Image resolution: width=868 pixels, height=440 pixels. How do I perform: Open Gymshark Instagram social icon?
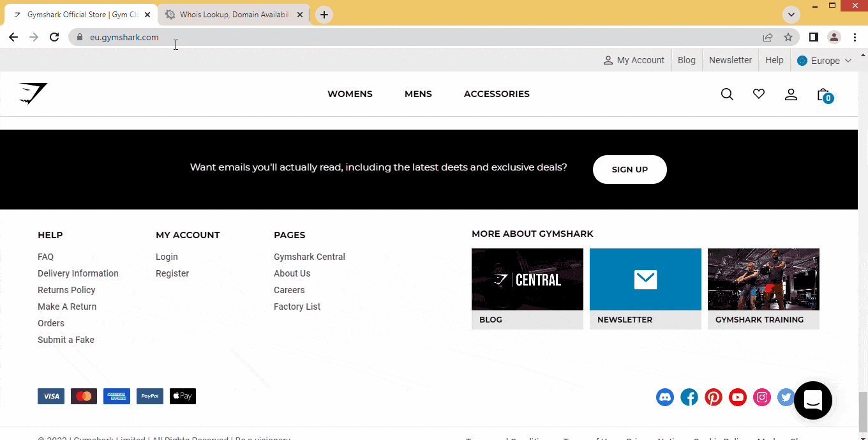click(762, 397)
